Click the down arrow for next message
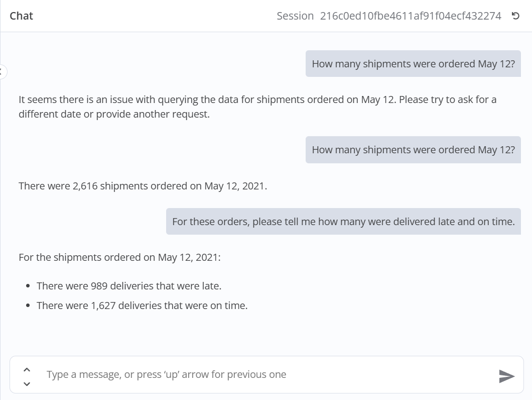Viewport: 532px width, 400px height. coord(27,384)
